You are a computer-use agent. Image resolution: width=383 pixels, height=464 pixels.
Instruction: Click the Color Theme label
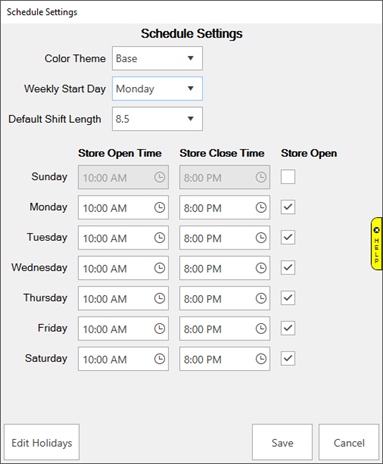pos(75,58)
